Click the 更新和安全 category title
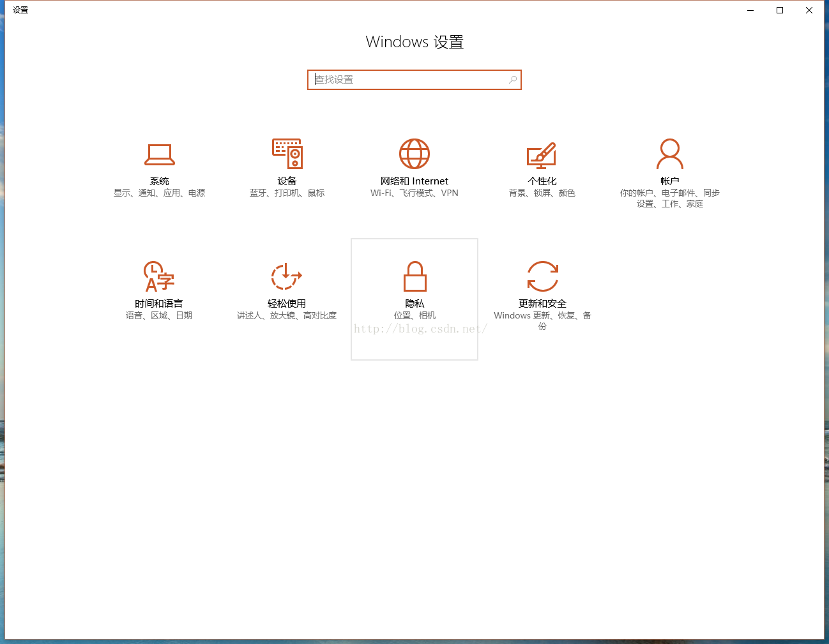829x644 pixels. [542, 304]
